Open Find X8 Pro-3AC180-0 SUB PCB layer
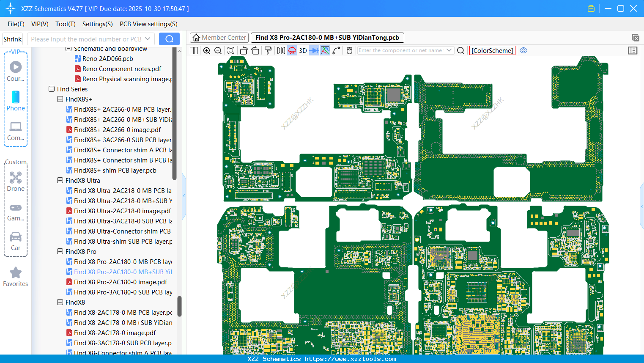The image size is (644, 363). tap(119, 292)
